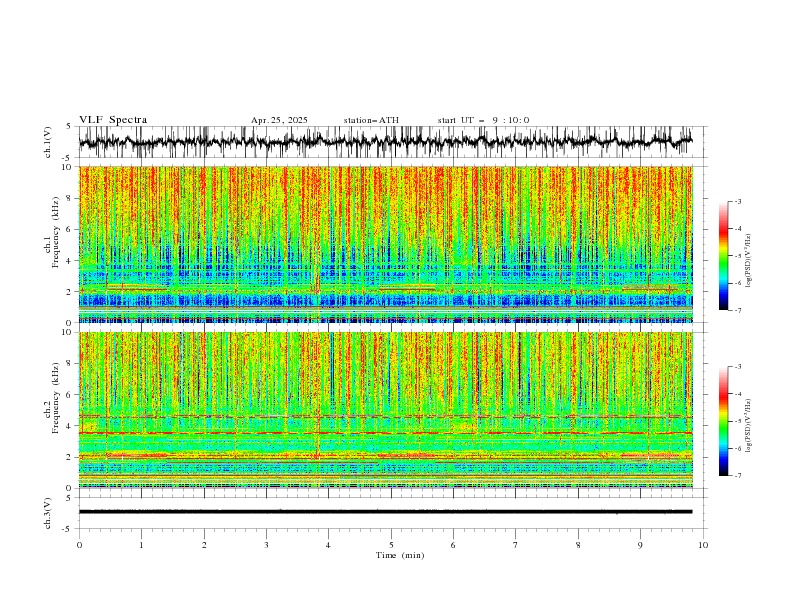The width and height of the screenshot is (792, 612).
Task: Click the ch.1 Frequency (kHz) axis label
Action: (52, 233)
